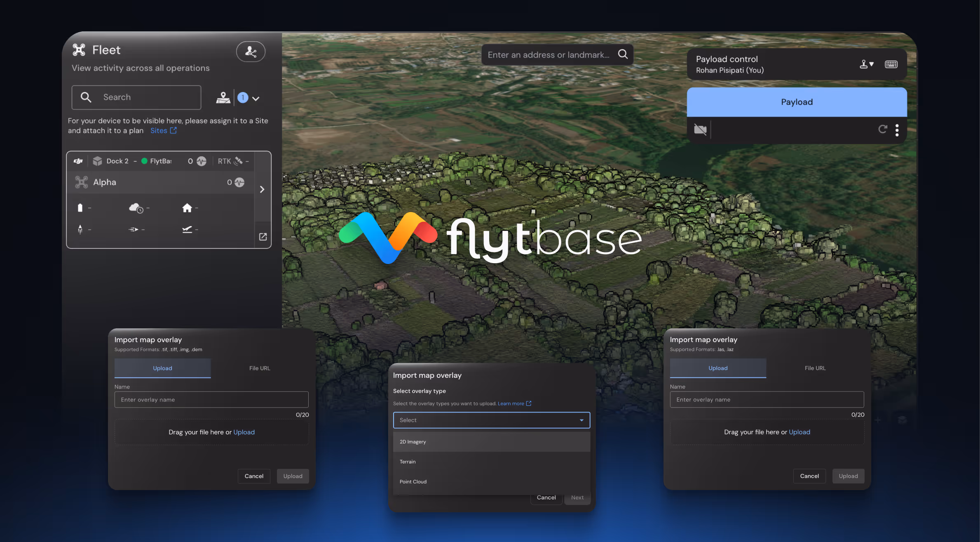980x542 pixels.
Task: Click the add operator icon beside Fleet
Action: coord(251,52)
